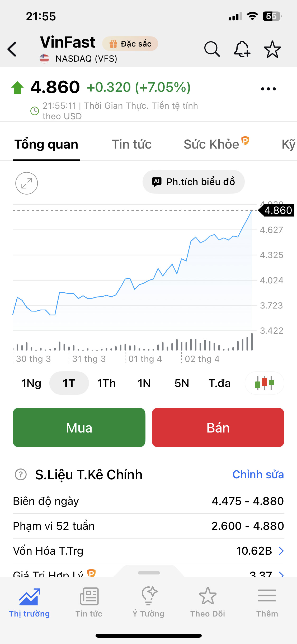Tap the Ph.tích biểu đồ AI button

(194, 182)
